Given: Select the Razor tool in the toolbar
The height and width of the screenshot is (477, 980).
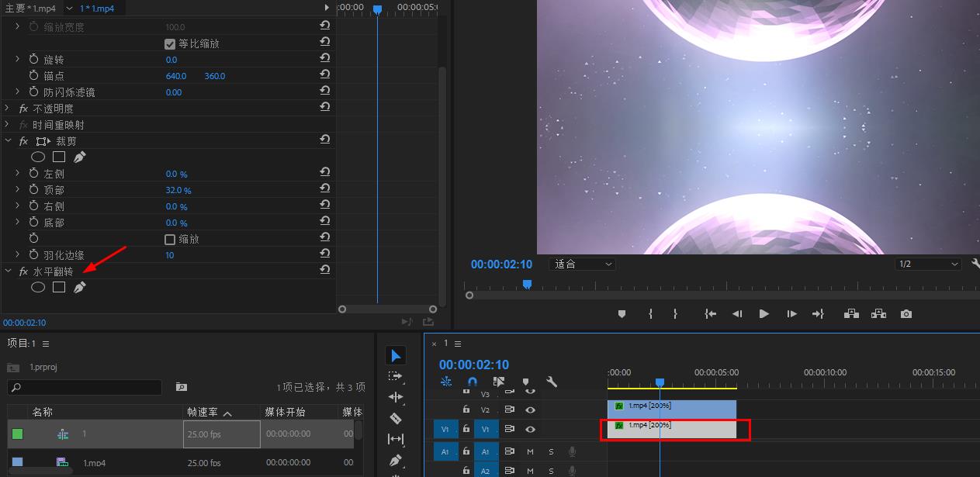Looking at the screenshot, I should [396, 418].
